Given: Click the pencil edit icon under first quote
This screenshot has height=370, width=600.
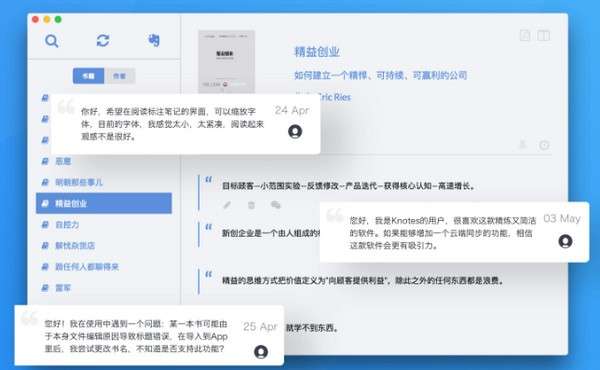Looking at the screenshot, I should (227, 205).
